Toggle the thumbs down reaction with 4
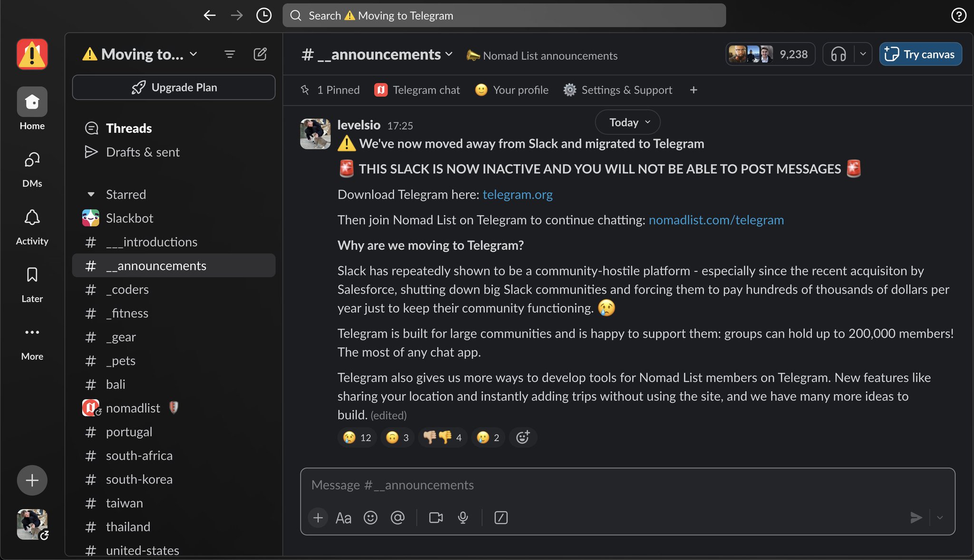Screen dimensions: 974x560 [x=442, y=437]
